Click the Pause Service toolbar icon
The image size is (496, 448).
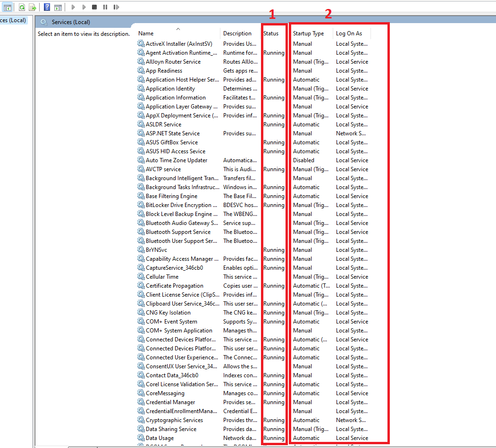tap(105, 7)
